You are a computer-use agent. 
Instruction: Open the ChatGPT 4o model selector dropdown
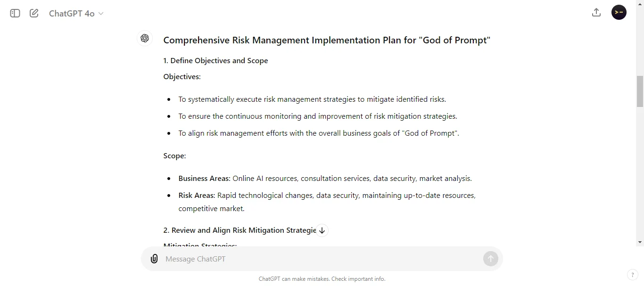coord(76,13)
